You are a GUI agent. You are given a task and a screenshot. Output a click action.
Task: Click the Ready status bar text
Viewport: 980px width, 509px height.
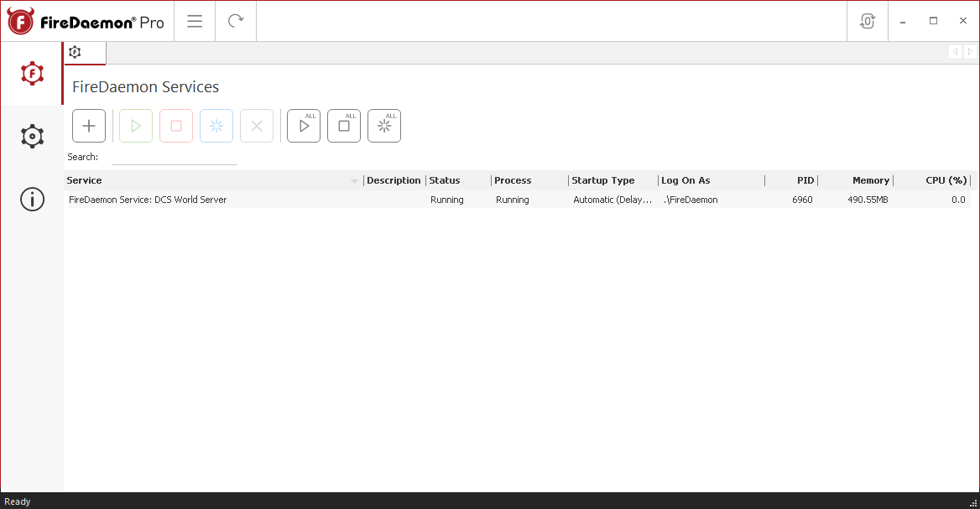18,501
